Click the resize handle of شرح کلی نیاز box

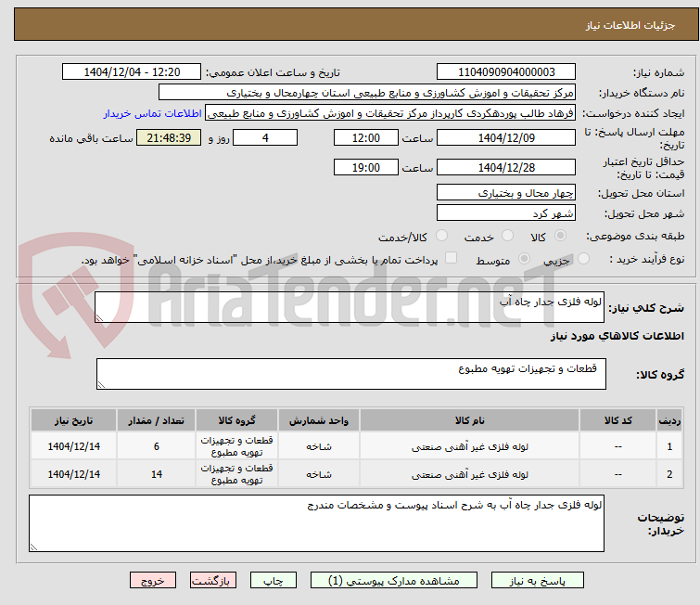99,317
